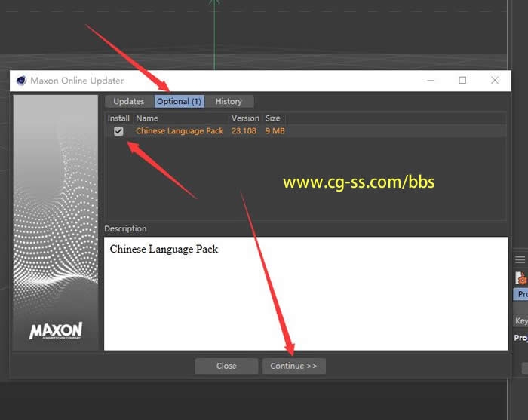Select the Pro tab in right panel

click(521, 295)
